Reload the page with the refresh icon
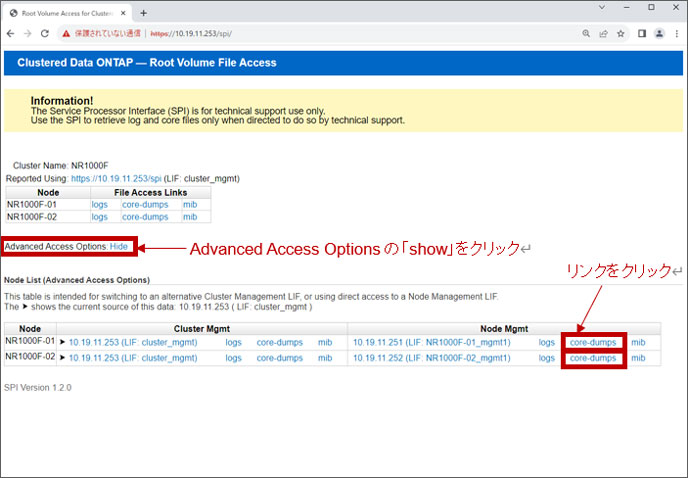This screenshot has width=688, height=478. point(45,33)
